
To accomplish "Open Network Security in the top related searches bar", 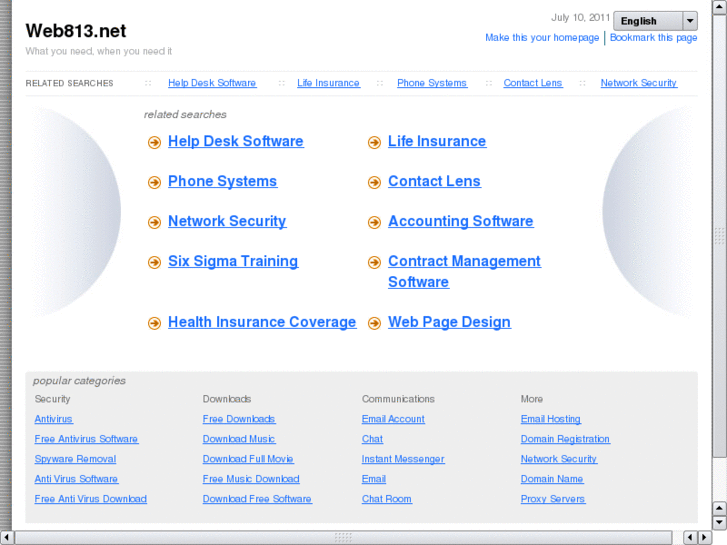I will (x=638, y=83).
